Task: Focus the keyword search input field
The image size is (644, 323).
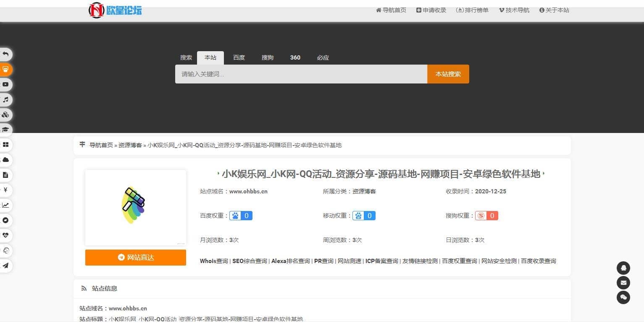Action: [301, 74]
